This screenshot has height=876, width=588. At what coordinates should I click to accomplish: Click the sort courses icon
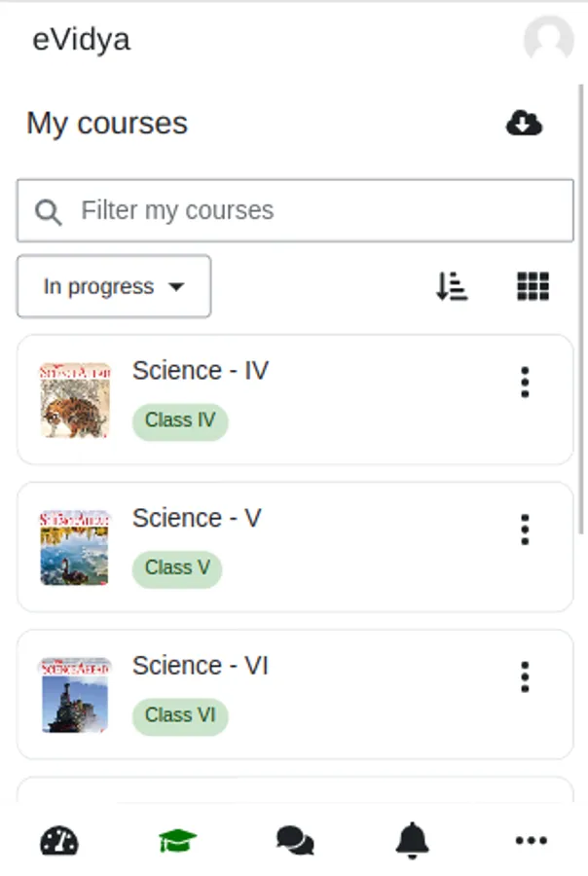(x=452, y=286)
